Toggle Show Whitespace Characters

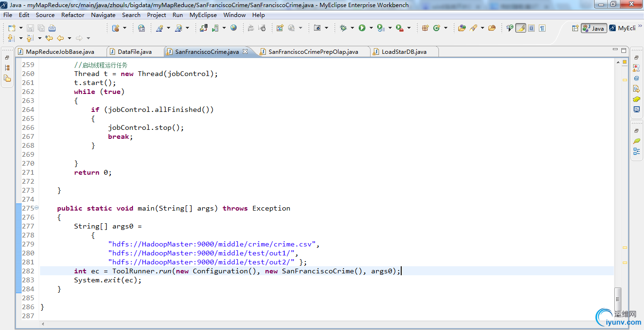542,28
